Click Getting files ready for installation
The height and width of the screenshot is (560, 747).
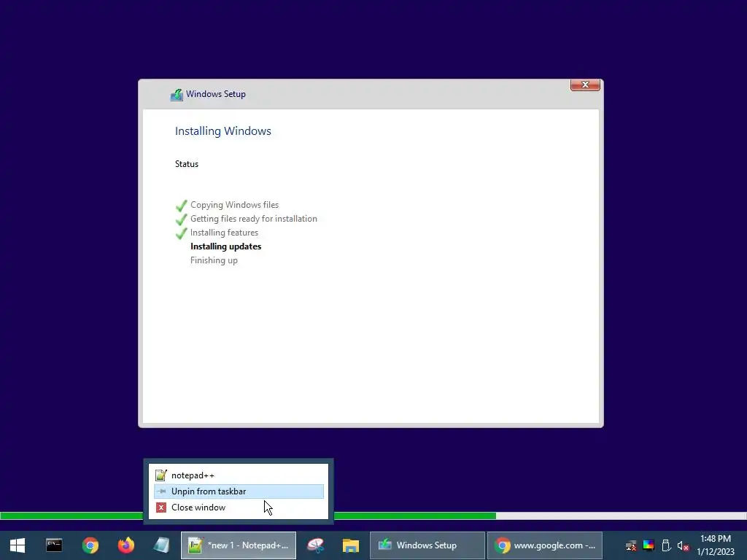253,219
